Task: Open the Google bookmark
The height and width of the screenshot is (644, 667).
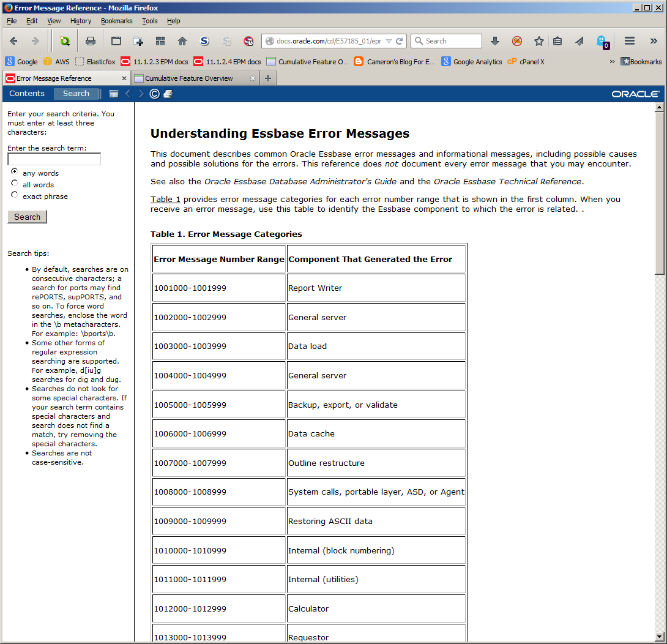Action: click(x=21, y=62)
